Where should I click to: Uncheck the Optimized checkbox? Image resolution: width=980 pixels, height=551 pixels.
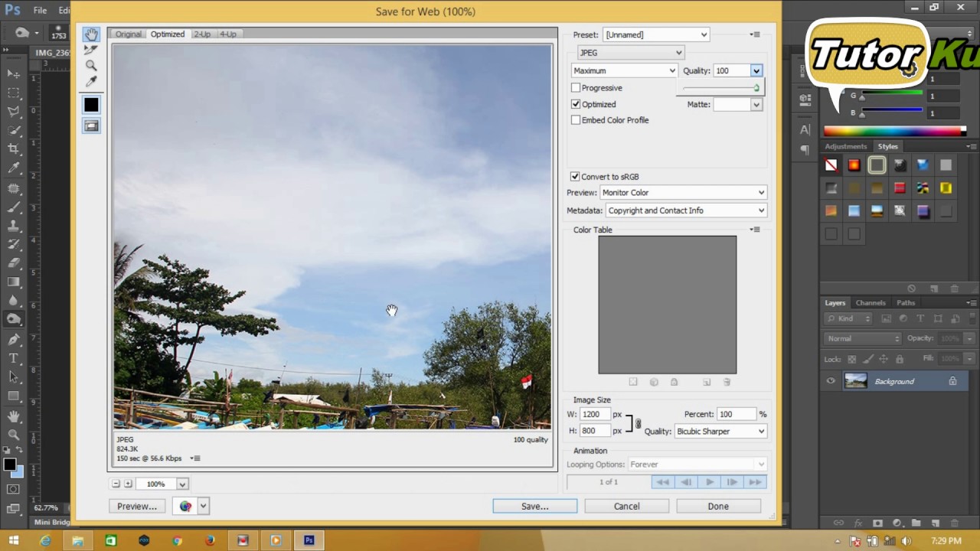click(x=576, y=104)
